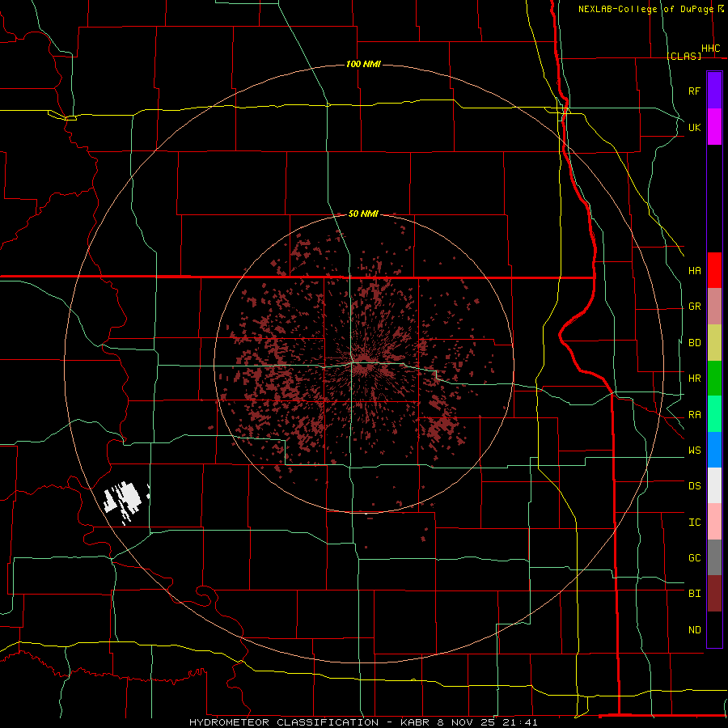
Task: Click the "IC" legend label
Action: [695, 523]
